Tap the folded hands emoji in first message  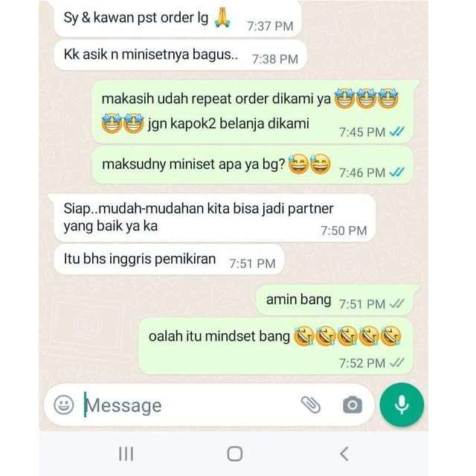tap(222, 18)
